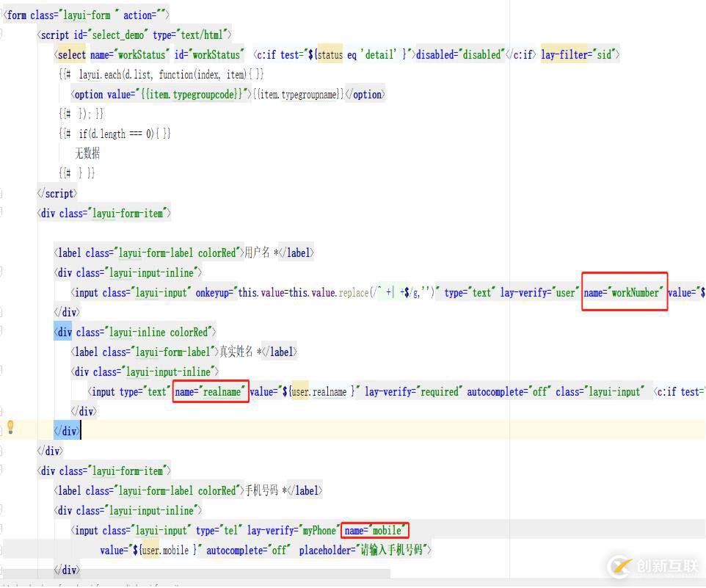Click the lay-verify="myPhone" attribute

(292, 530)
